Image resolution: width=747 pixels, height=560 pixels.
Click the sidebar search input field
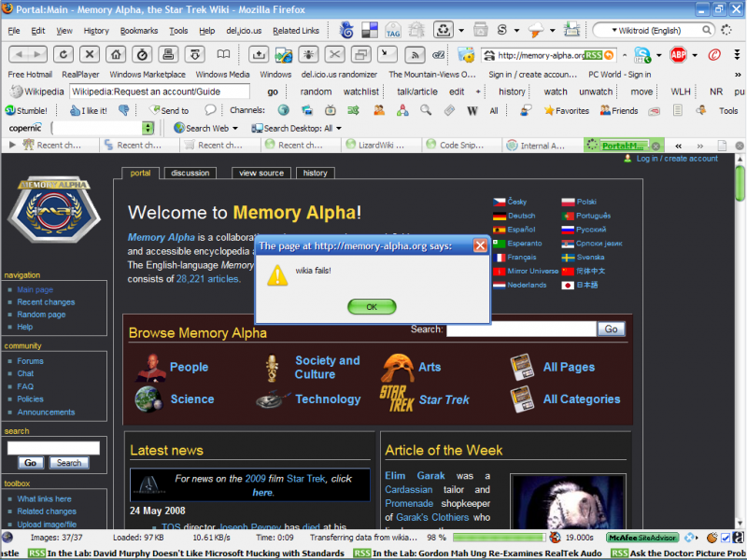coord(53,448)
